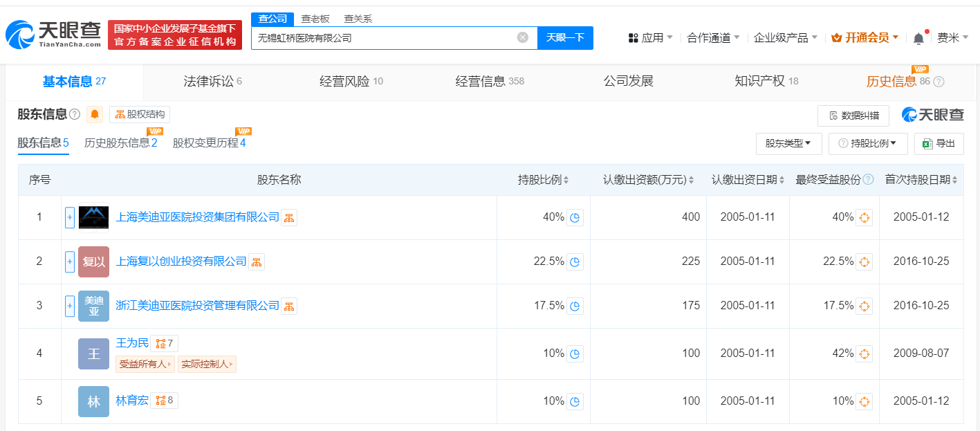This screenshot has width=980, height=431.
Task: Open 持股比例 filter dropdown
Action: point(867,143)
